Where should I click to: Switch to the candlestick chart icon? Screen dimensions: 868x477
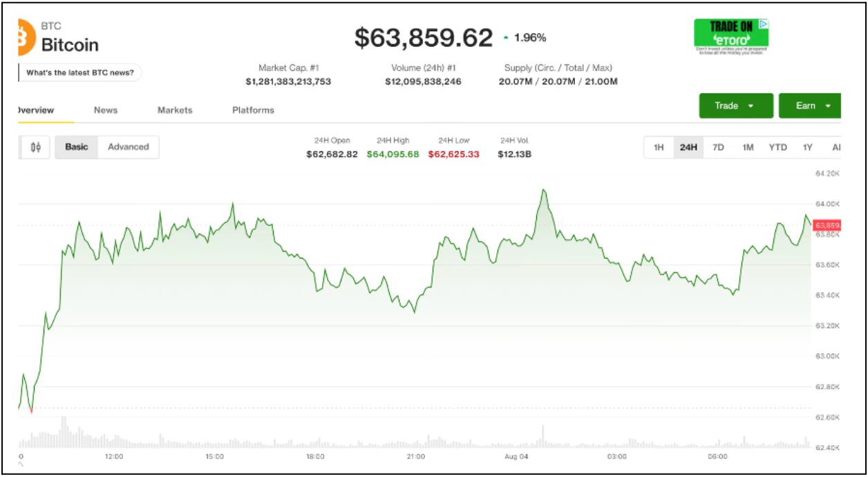36,147
